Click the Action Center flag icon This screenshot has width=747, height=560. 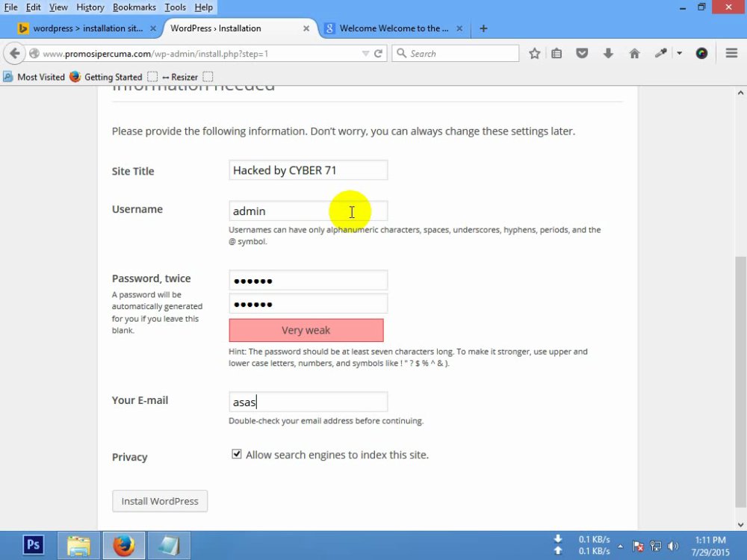(638, 546)
